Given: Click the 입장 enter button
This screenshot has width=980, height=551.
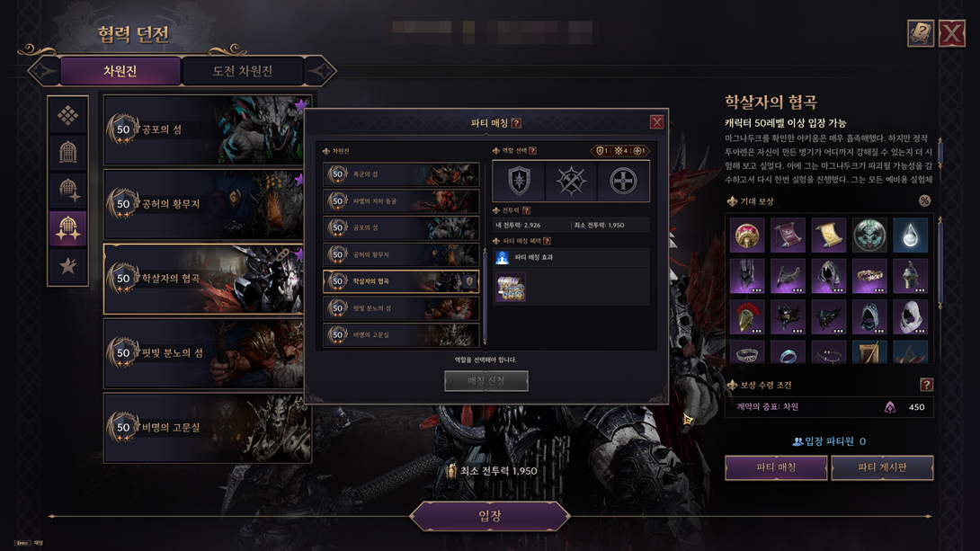Looking at the screenshot, I should tap(489, 516).
